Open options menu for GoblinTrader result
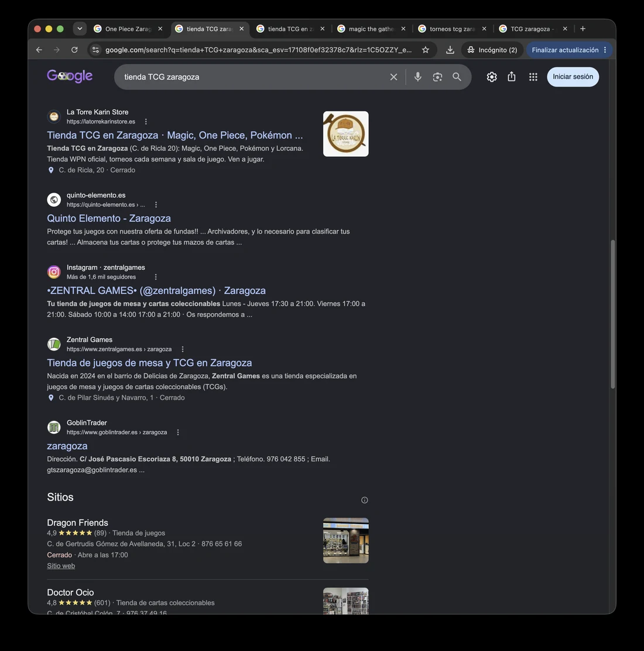 click(x=178, y=432)
